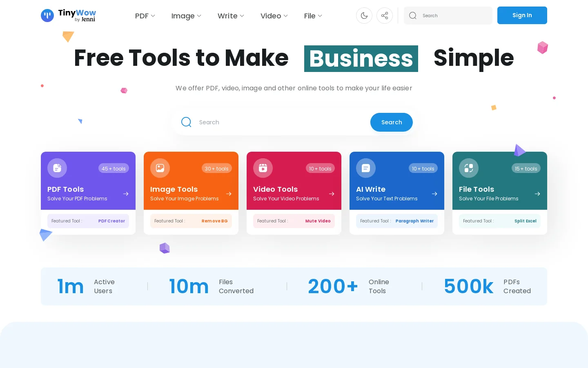Image resolution: width=588 pixels, height=368 pixels.
Task: Click the 30+ tools badge
Action: 217,168
